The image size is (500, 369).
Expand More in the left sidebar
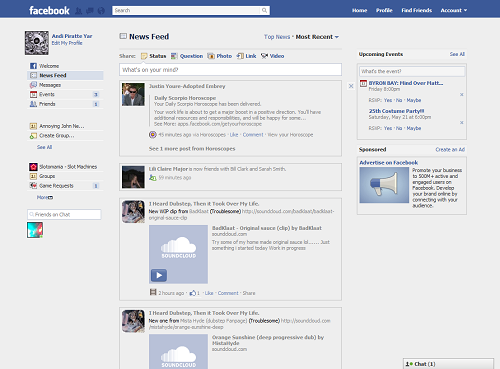tap(45, 197)
